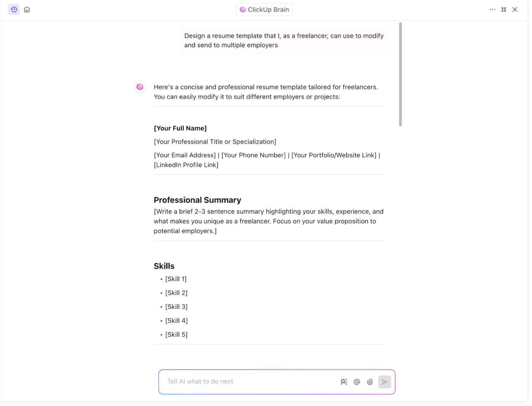
Task: Open the three-dot more options menu
Action: tap(492, 9)
